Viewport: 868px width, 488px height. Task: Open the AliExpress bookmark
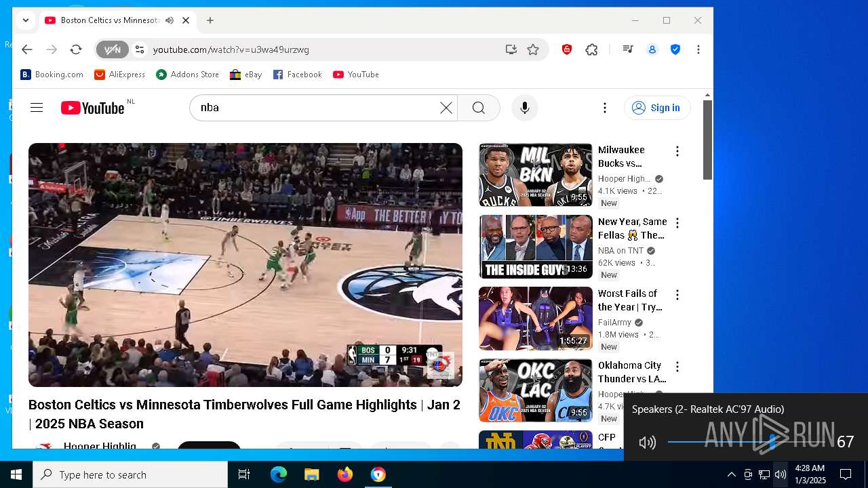pyautogui.click(x=120, y=75)
